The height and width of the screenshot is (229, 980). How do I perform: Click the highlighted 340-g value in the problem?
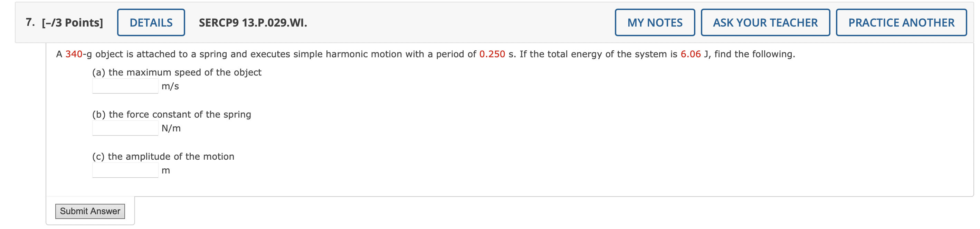(74, 54)
